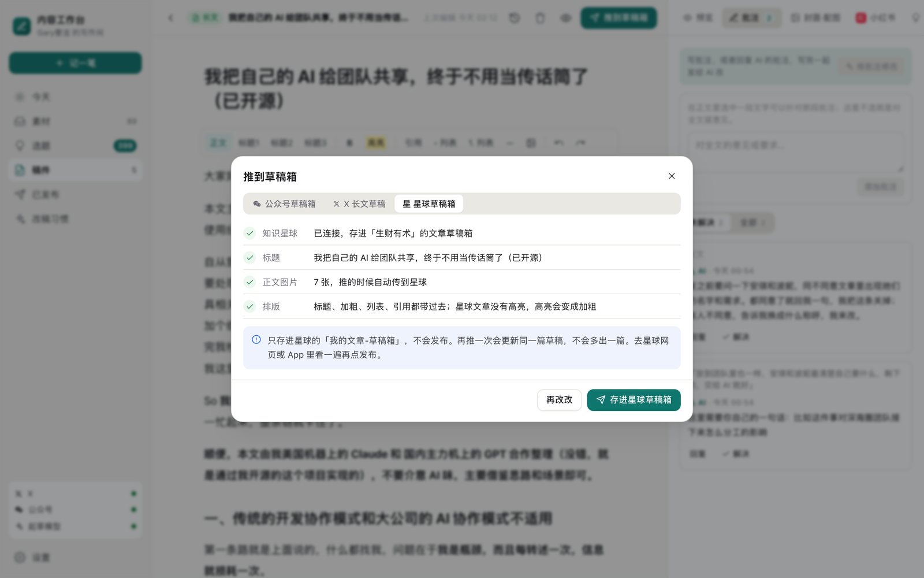Click the text 7 张，推的时候自动传到星球
The height and width of the screenshot is (578, 924).
click(x=370, y=282)
